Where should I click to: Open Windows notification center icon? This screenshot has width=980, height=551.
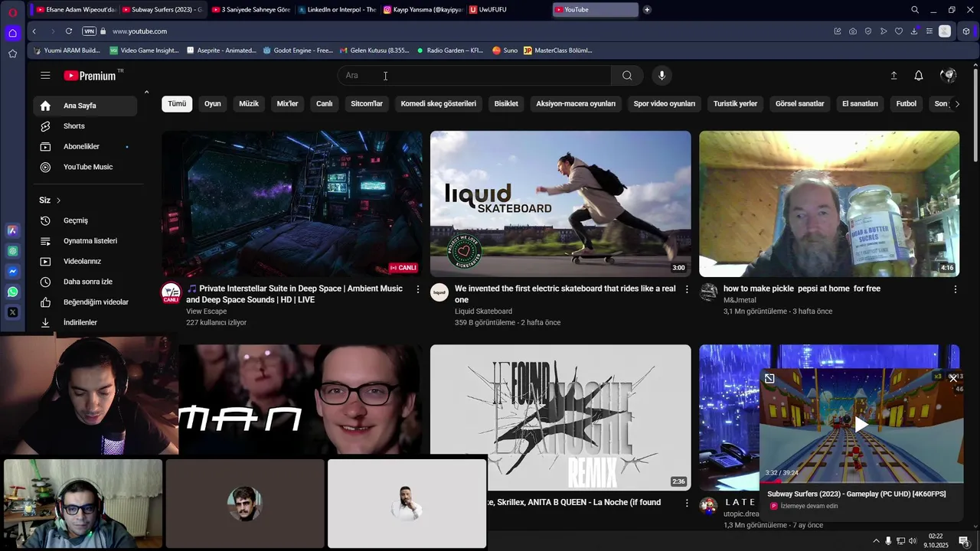click(x=963, y=541)
